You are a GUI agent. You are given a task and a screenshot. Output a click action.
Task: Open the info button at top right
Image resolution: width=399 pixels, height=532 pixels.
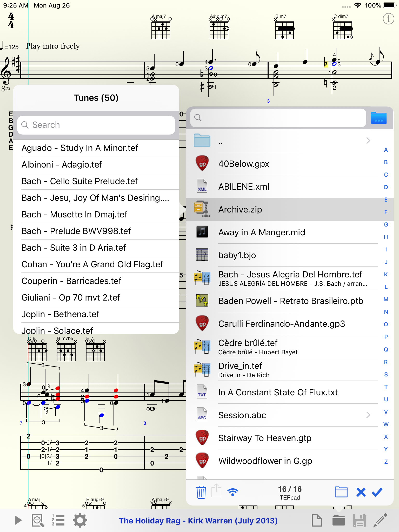[388, 19]
